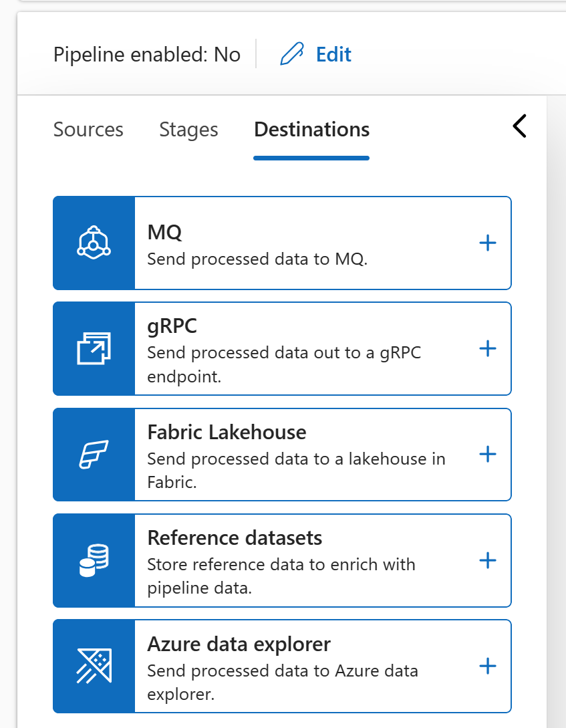
Task: Click the Fabric Lakehouse icon
Action: tap(94, 454)
